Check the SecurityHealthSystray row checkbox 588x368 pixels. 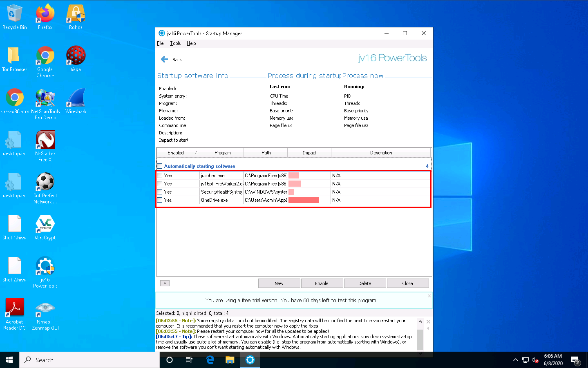tap(160, 192)
